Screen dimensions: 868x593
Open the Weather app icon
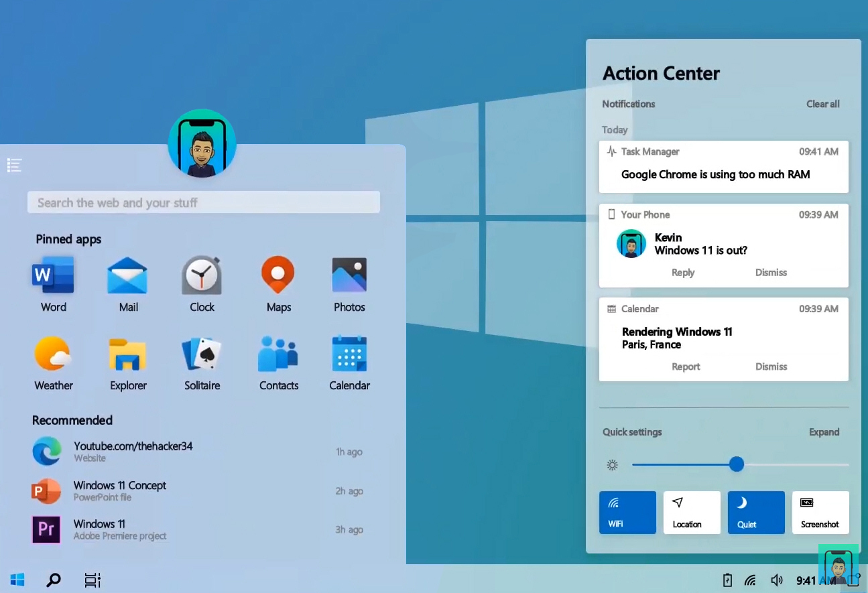tap(53, 355)
